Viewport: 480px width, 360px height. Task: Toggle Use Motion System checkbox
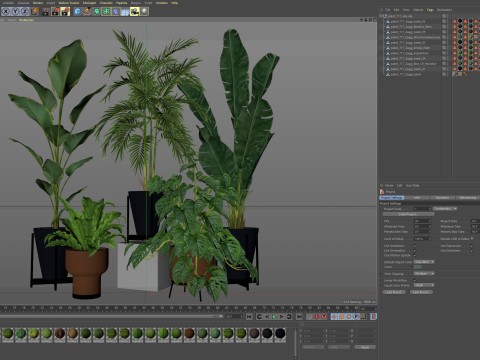(415, 255)
